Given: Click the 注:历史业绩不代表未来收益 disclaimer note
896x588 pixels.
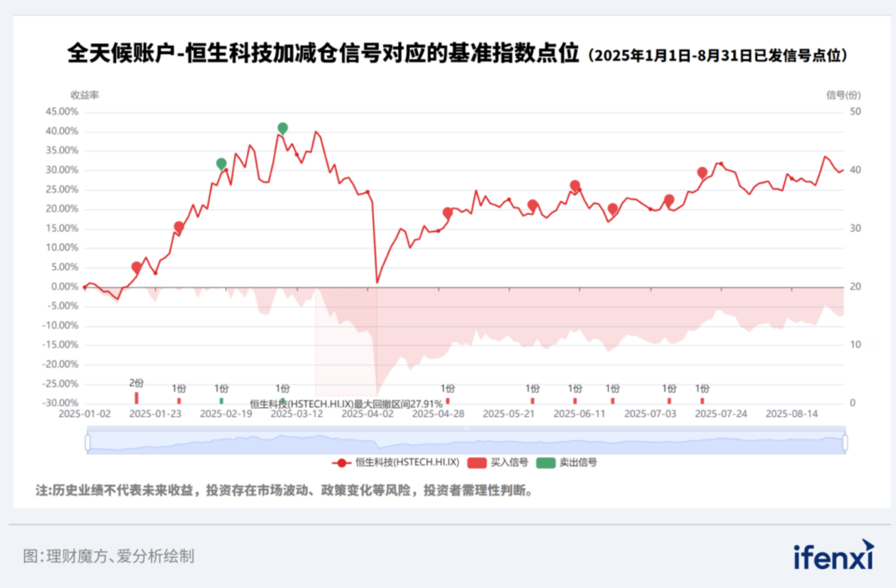Looking at the screenshot, I should coord(284,490).
